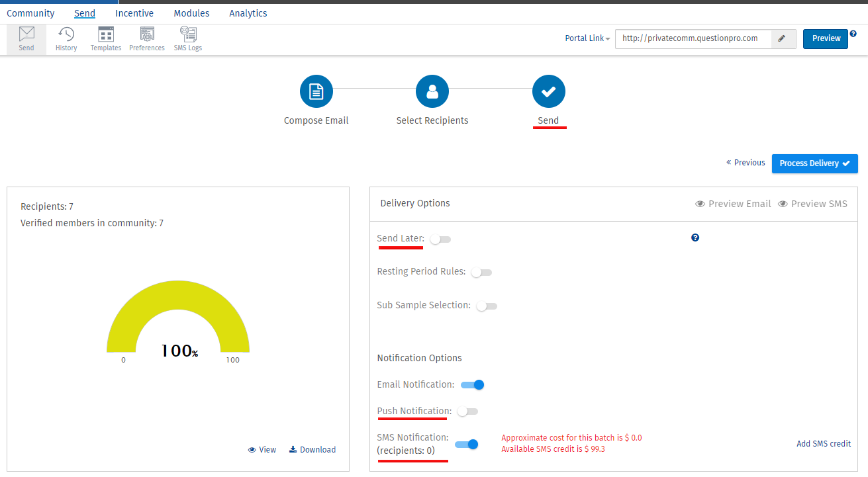The height and width of the screenshot is (477, 868).
Task: Click help icon in Delivery Options panel
Action: coord(695,238)
